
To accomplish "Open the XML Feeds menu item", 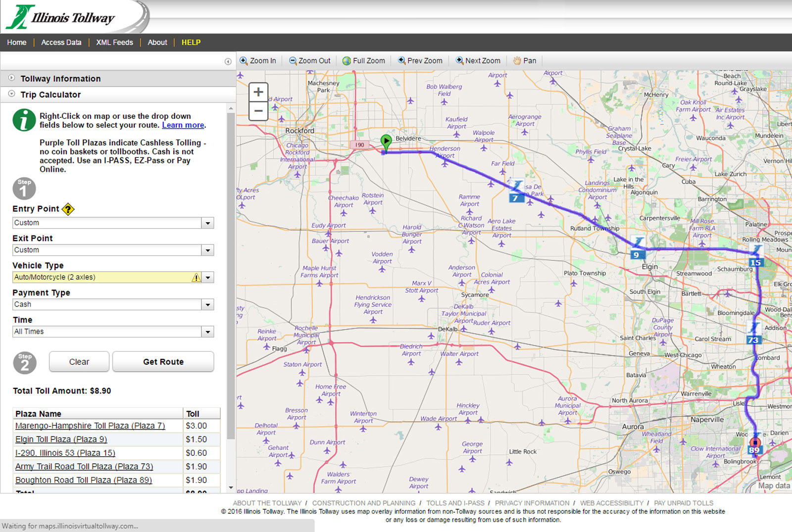I will 114,43.
